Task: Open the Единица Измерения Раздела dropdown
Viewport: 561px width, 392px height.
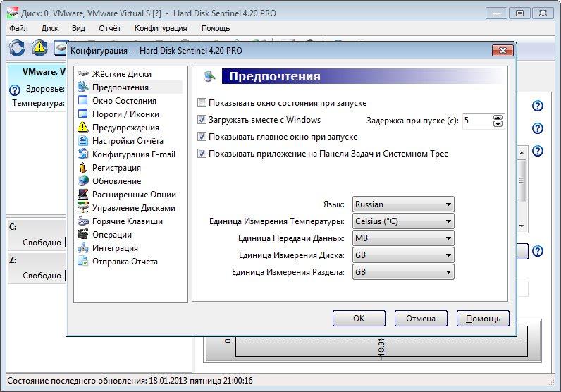Action: (403, 272)
